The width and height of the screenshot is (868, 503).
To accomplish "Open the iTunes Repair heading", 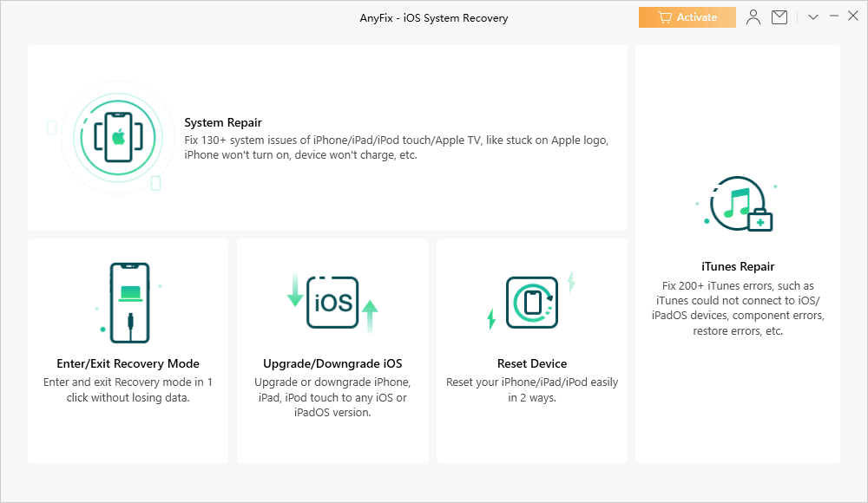I will click(738, 267).
